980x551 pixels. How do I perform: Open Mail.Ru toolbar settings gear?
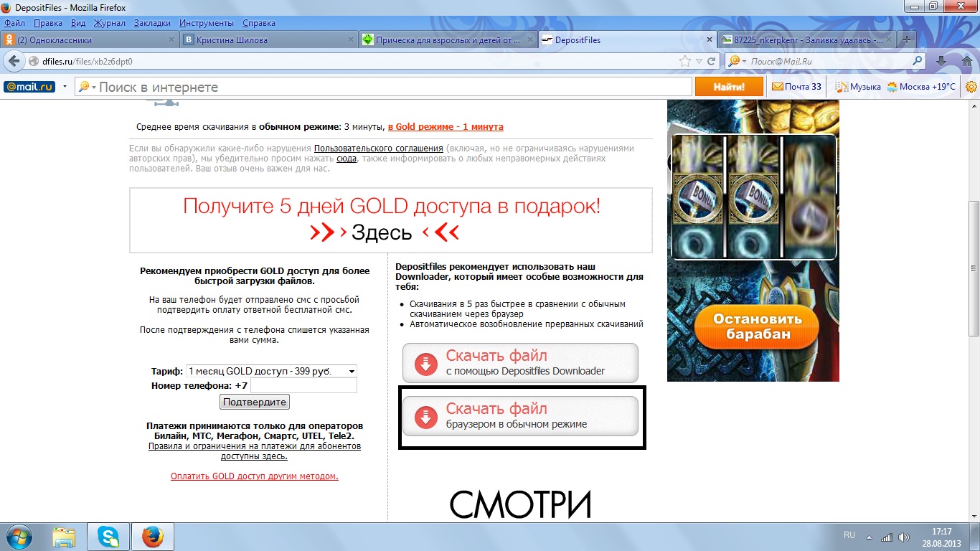(971, 87)
